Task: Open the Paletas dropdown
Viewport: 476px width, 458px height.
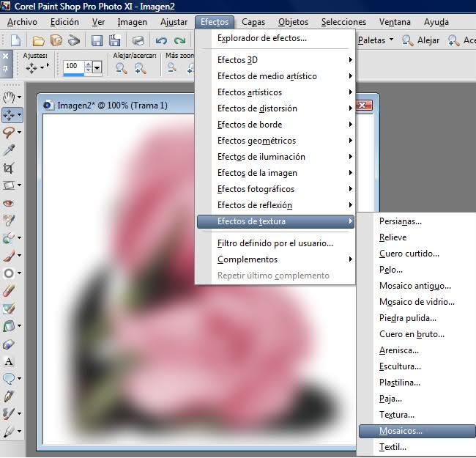Action: coord(376,40)
